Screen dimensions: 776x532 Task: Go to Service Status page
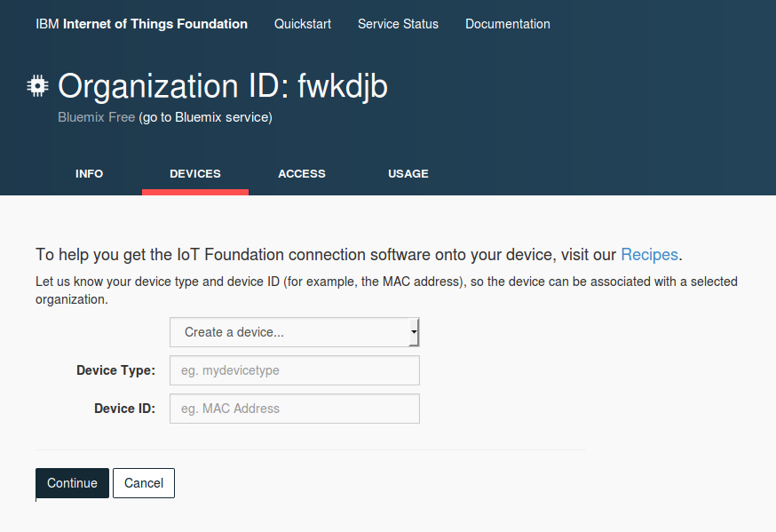[398, 24]
